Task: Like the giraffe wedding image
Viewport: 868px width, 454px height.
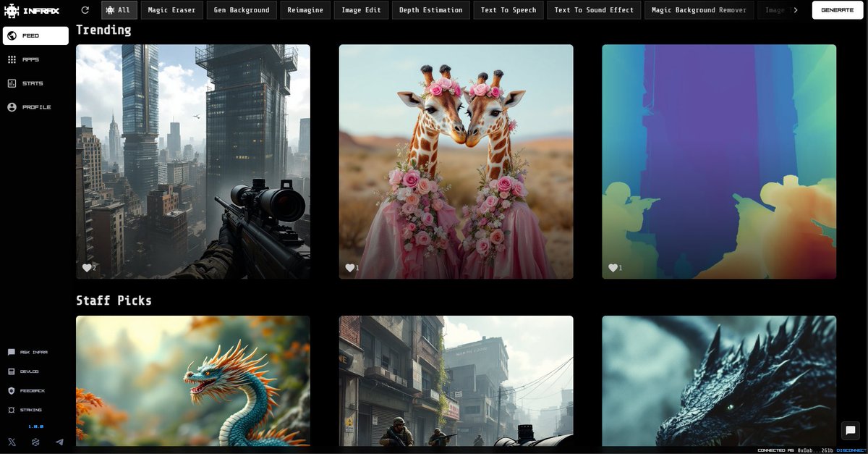Action: [349, 268]
